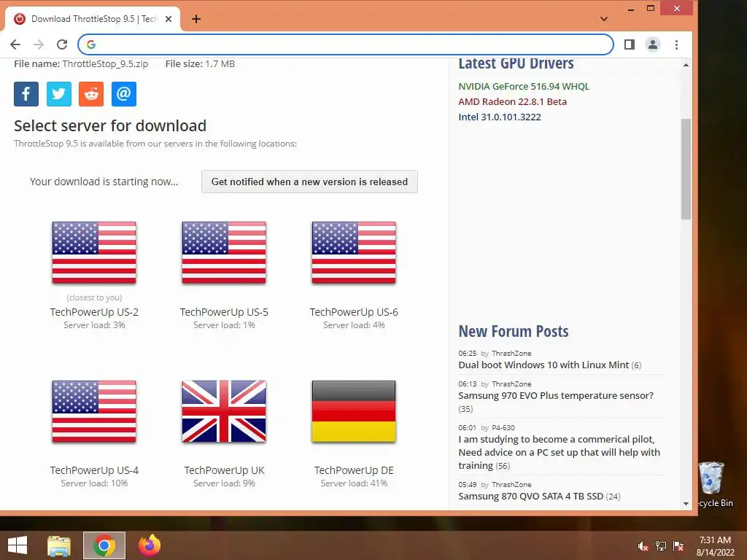Viewport: 747px width, 560px height.
Task: Share the page on Facebook
Action: [26, 94]
